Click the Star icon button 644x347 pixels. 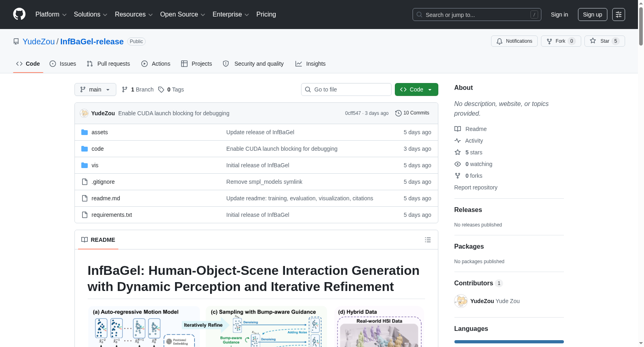click(x=593, y=41)
